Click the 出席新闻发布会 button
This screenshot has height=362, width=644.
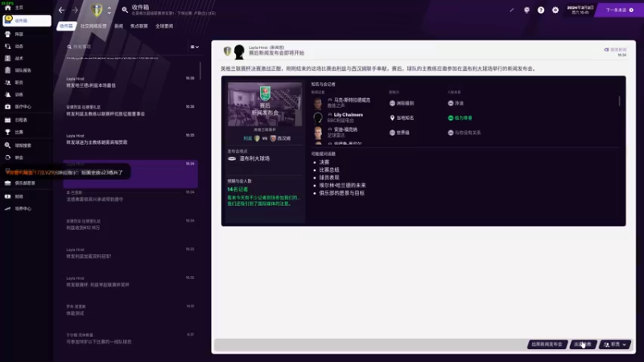point(547,344)
